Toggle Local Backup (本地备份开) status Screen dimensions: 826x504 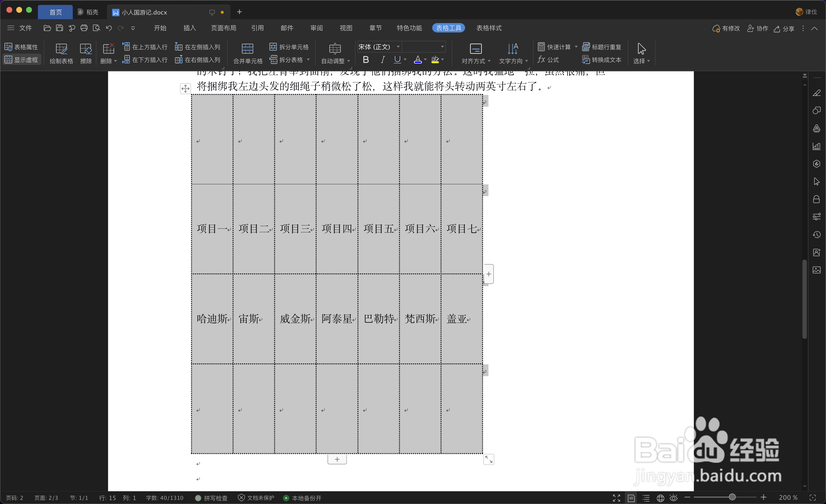302,498
